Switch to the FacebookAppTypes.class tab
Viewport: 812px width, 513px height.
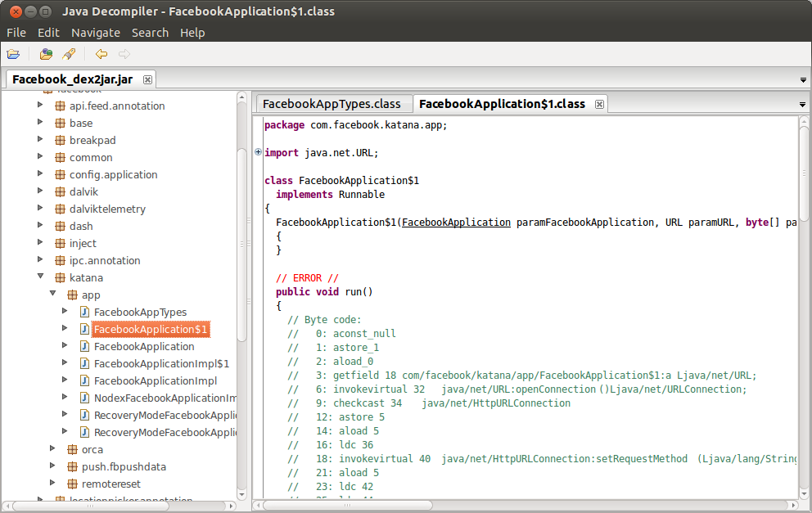point(331,104)
